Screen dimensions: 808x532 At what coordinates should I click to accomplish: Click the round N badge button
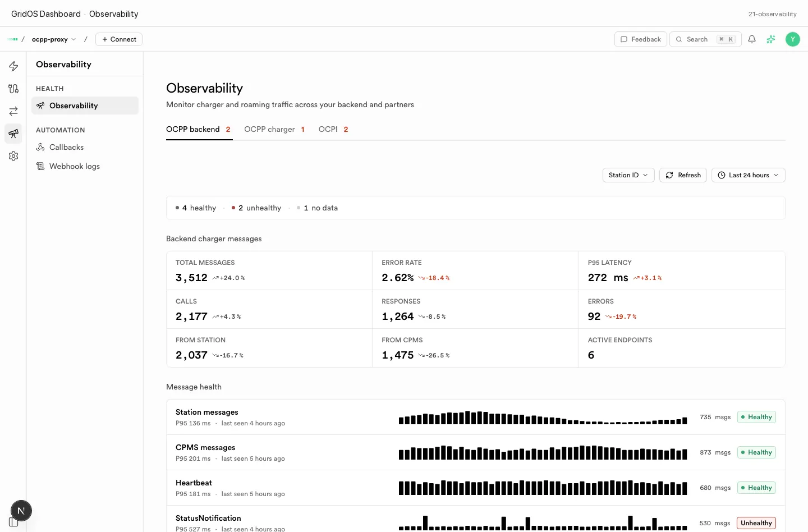click(21, 511)
